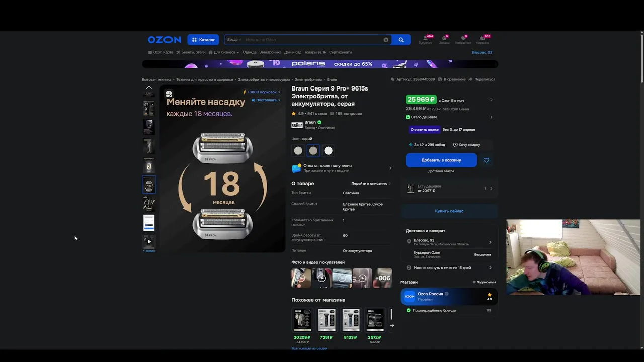This screenshot has height=362, width=644.
Task: Go to the Одежда category
Action: coord(250,52)
